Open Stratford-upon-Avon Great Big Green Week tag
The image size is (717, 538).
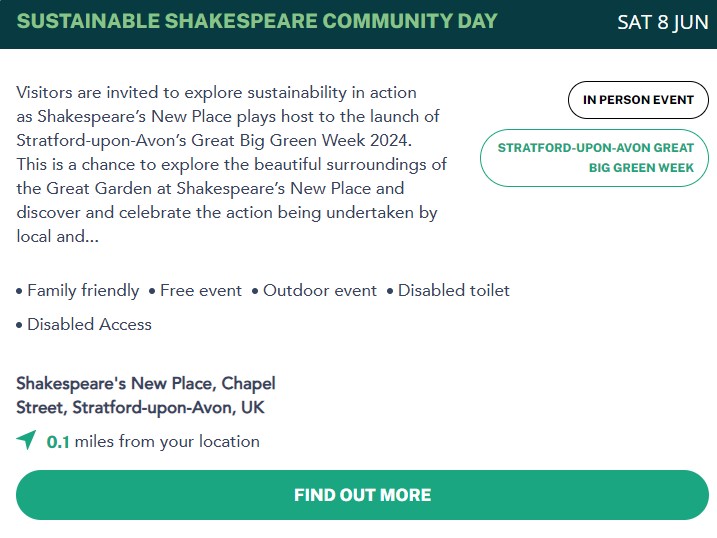594,158
